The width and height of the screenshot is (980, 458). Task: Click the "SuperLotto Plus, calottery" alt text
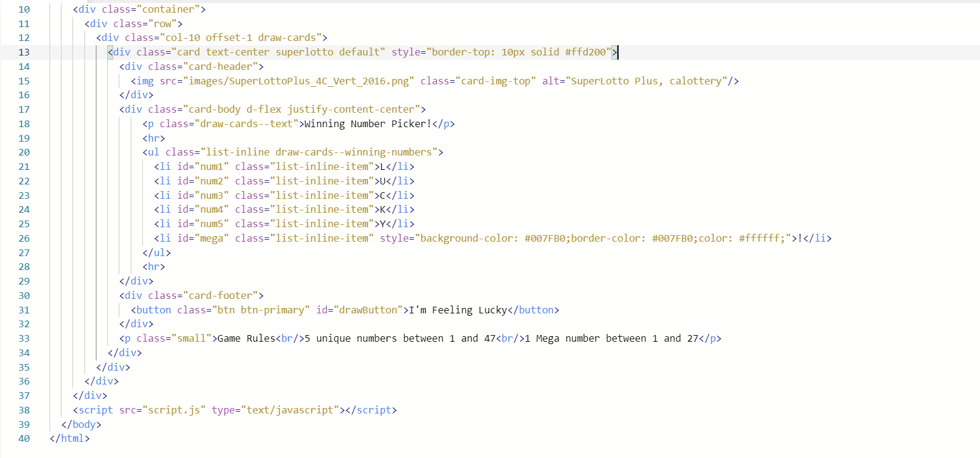pyautogui.click(x=646, y=81)
